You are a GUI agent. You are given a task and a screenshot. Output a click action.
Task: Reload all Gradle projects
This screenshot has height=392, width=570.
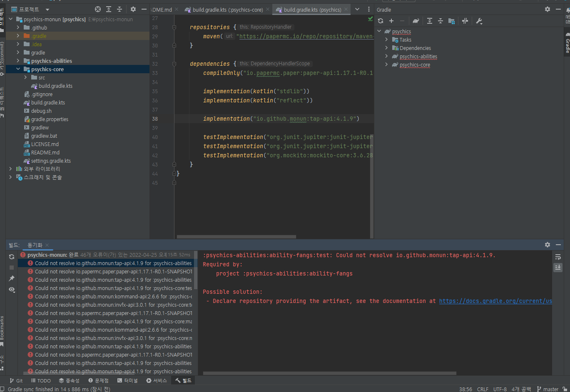[381, 21]
